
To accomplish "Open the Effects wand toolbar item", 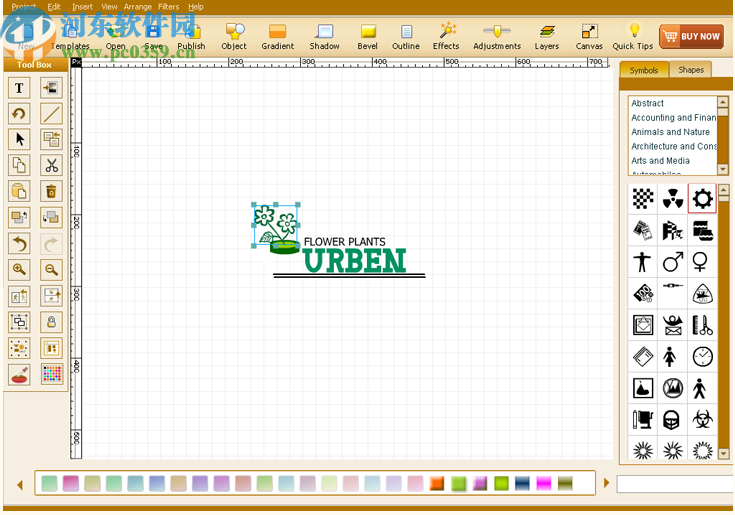I will 446,37.
